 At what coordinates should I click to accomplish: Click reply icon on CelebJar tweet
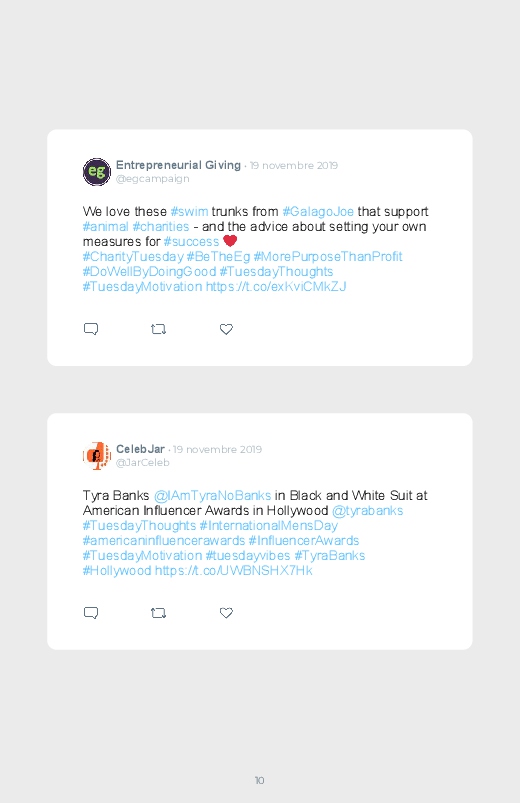pos(91,612)
